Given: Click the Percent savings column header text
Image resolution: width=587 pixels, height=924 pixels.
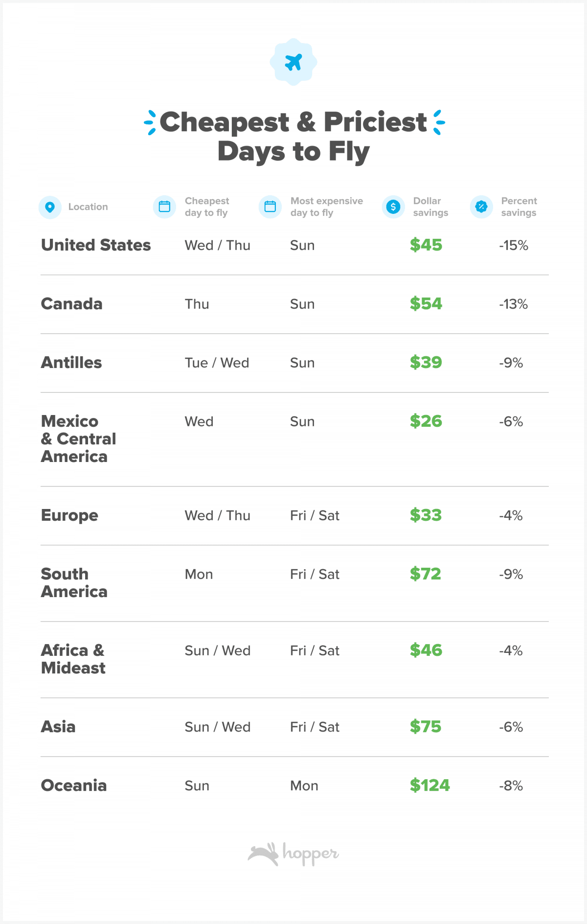Looking at the screenshot, I should (519, 207).
